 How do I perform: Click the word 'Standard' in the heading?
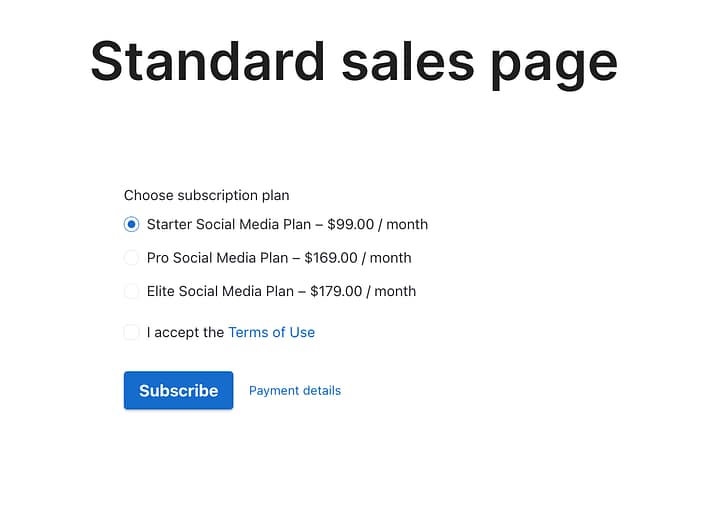pos(208,62)
